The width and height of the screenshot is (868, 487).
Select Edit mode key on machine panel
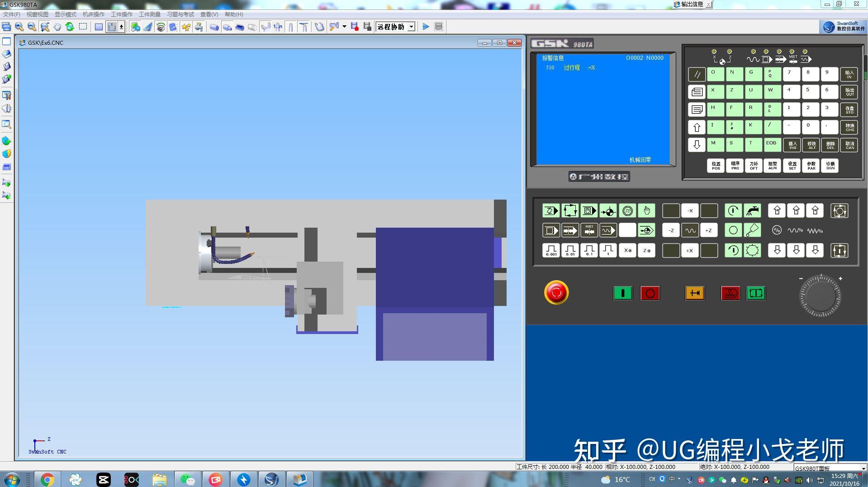click(551, 210)
